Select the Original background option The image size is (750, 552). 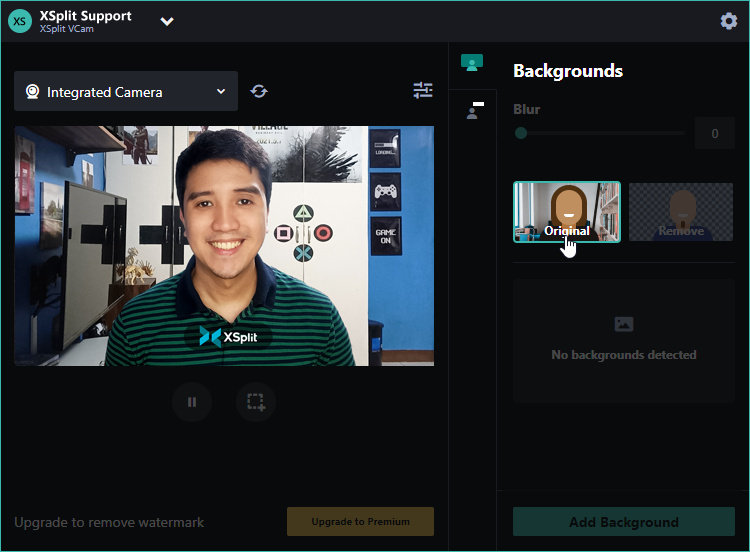click(x=567, y=212)
